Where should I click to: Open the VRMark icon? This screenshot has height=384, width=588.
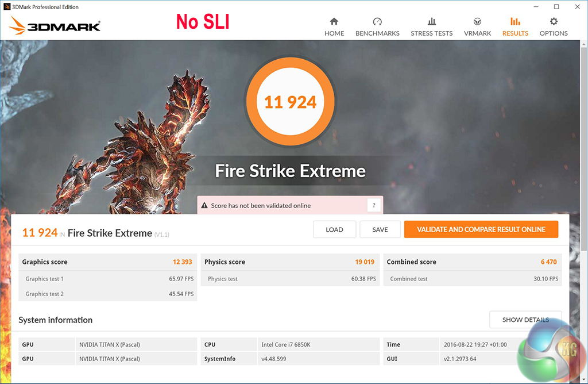coord(477,21)
